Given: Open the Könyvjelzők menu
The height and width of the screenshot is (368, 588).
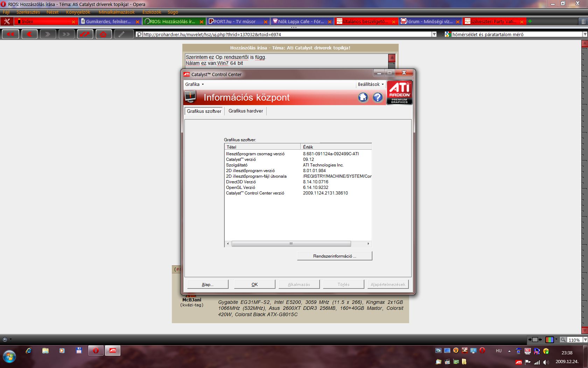Looking at the screenshot, I should [78, 12].
